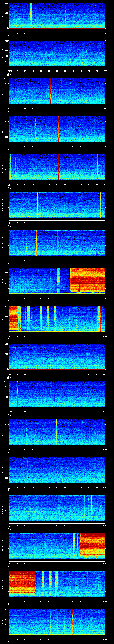Screen dimensions: 114x644
Task: Click the 6:01:00 start time label
Action: [x=9, y=33]
